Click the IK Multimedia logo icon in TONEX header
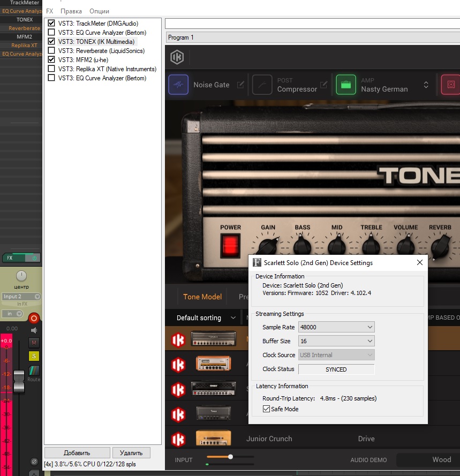Screen dimensions: 460x476 pyautogui.click(x=177, y=57)
